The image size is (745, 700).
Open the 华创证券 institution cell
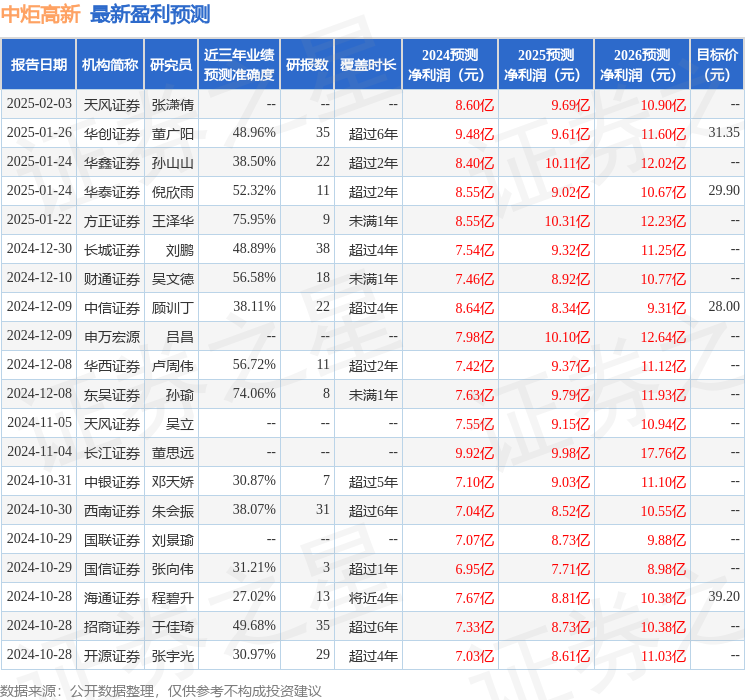(x=111, y=133)
